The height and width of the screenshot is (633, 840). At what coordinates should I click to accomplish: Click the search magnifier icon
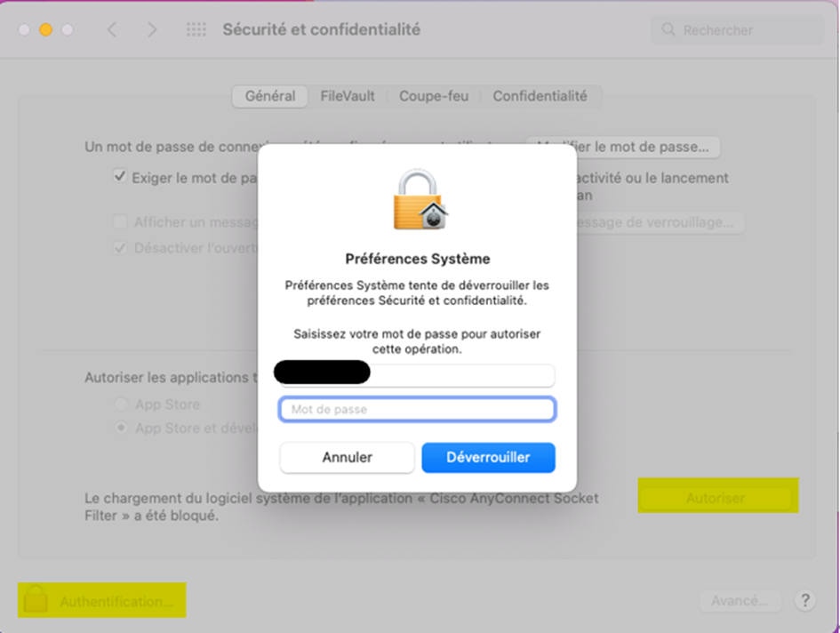tap(668, 29)
